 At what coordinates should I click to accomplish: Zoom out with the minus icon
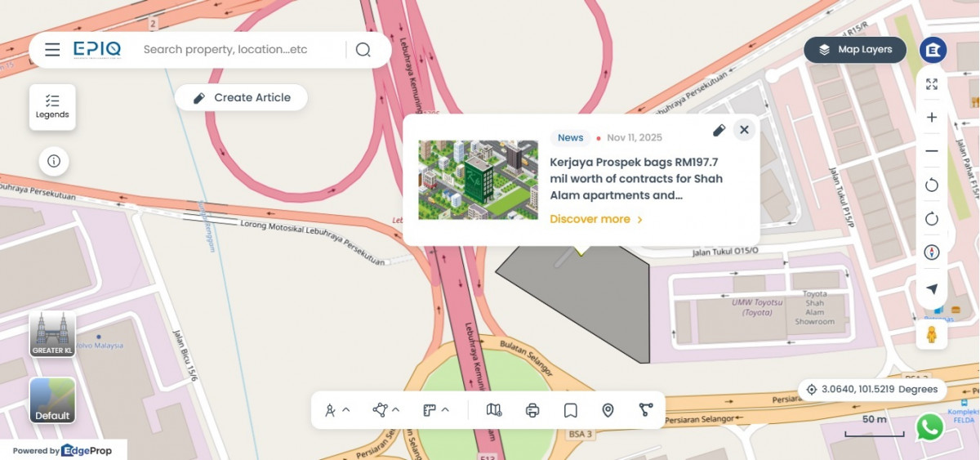click(932, 151)
